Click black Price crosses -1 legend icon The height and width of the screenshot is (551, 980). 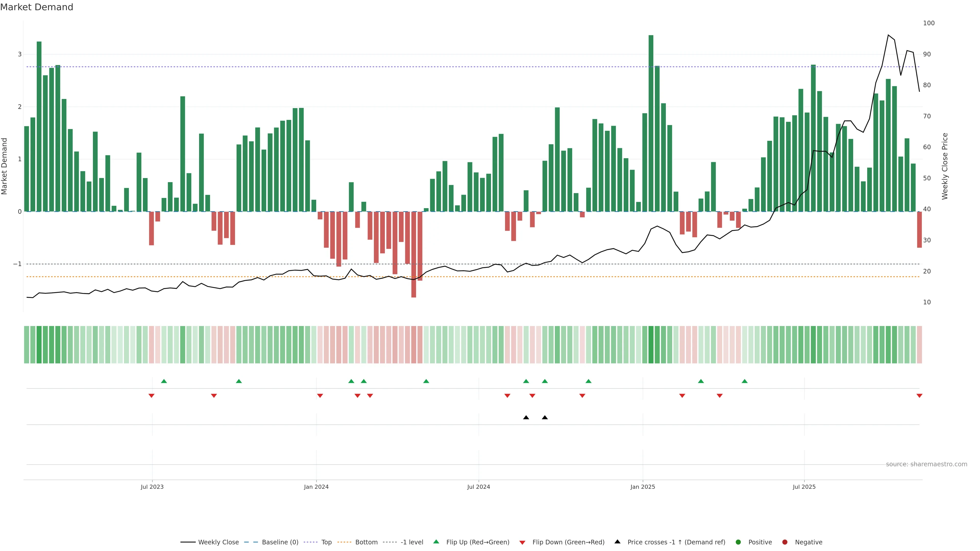click(x=617, y=542)
